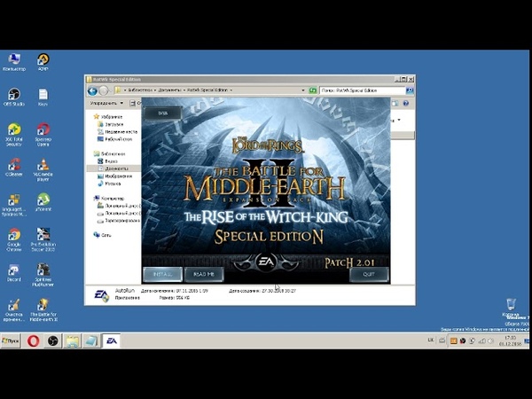Click the file Explorer taskbar button
This screenshot has width=532, height=399.
(x=73, y=340)
